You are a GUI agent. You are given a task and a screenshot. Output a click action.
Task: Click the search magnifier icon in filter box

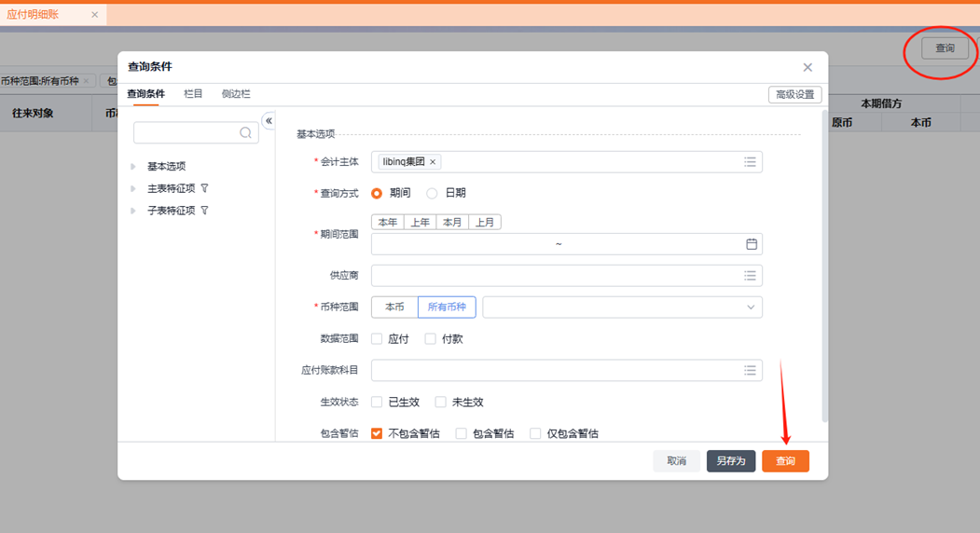pyautogui.click(x=245, y=132)
